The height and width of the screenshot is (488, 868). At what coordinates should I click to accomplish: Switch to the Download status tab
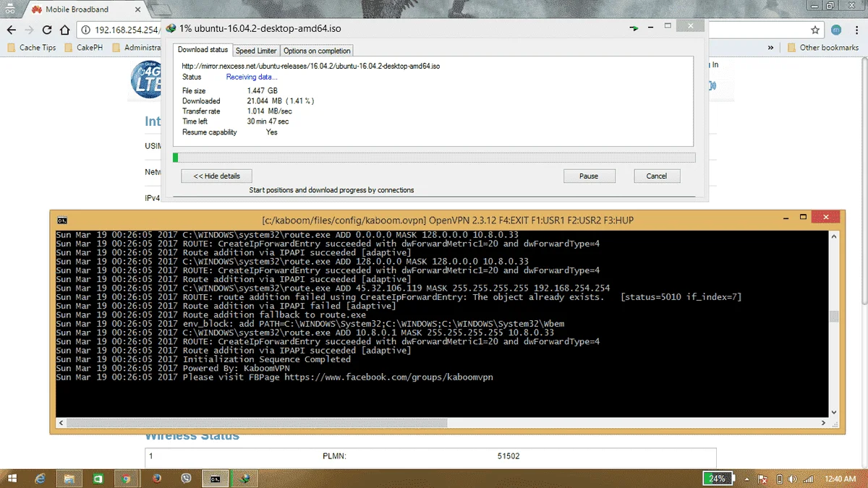coord(203,50)
